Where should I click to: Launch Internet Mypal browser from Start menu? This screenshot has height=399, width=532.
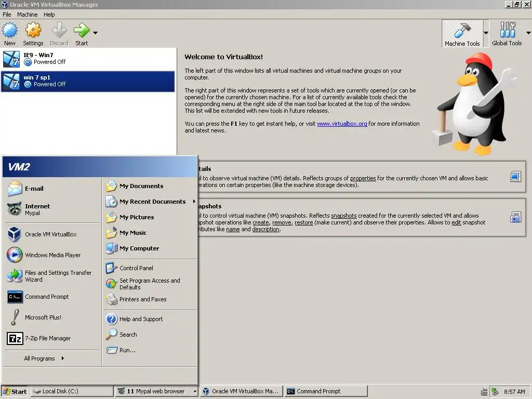[x=52, y=209]
